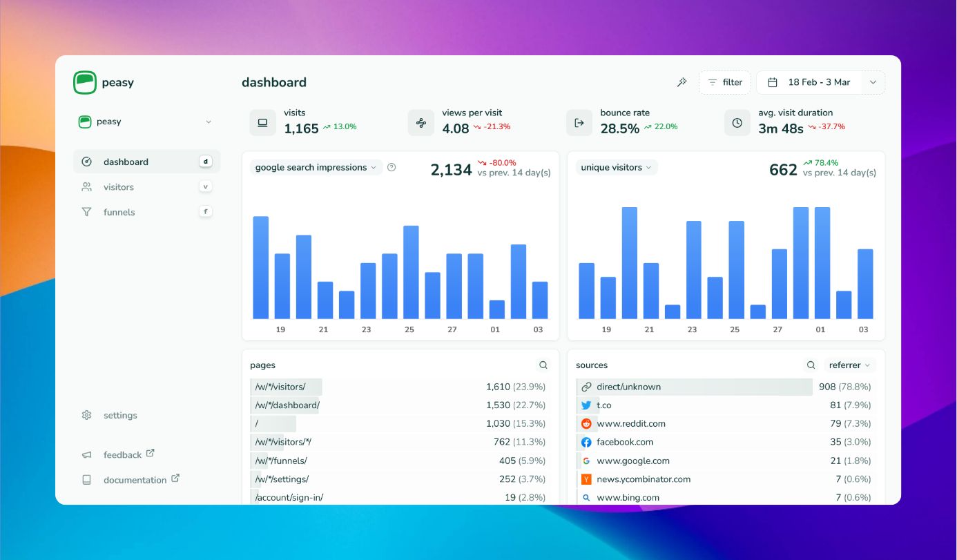Open the google search impressions dropdown

click(x=316, y=167)
